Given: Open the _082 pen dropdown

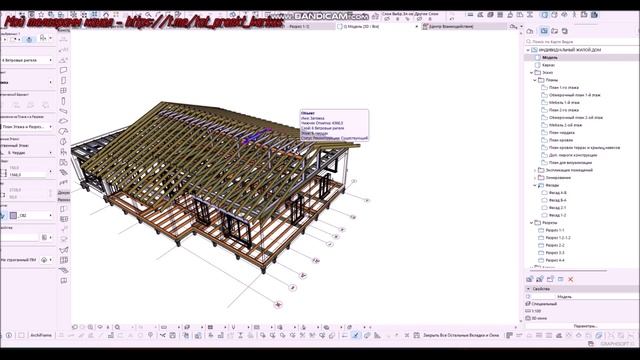Looking at the screenshot, I should (x=36, y=215).
